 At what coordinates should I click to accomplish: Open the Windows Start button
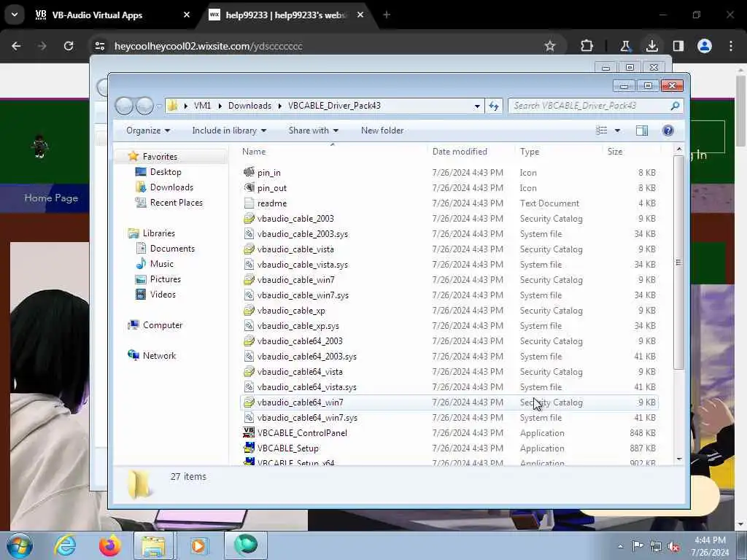point(20,545)
